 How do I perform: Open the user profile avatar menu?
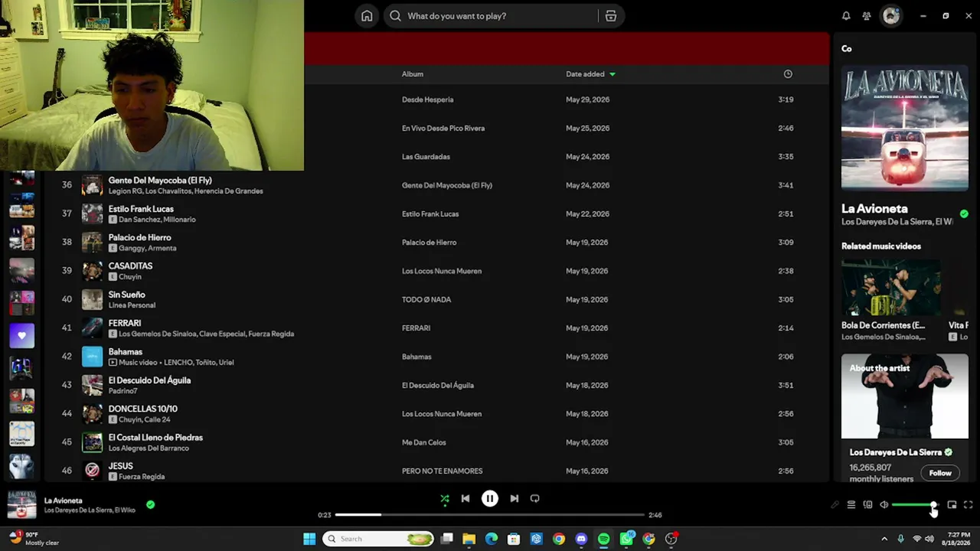(x=891, y=16)
